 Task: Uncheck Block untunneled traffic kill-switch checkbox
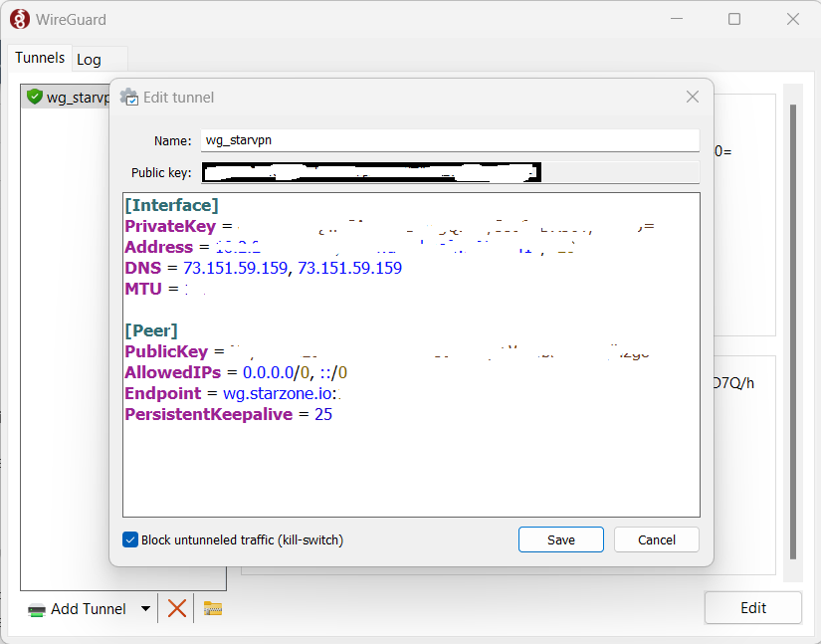(130, 539)
